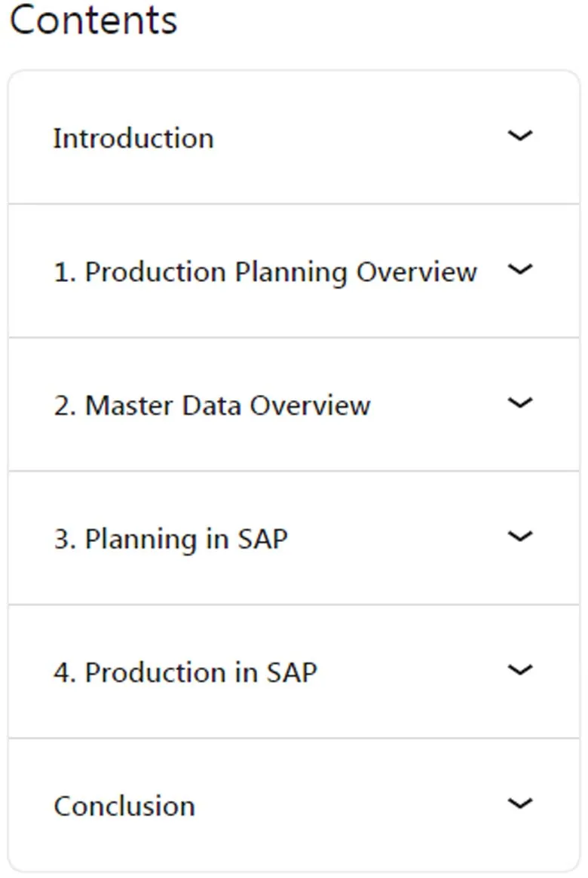Screen dimensions: 588x878
Task: Reveal chapter 3 Planning in SAP subsections
Action: [x=294, y=538]
